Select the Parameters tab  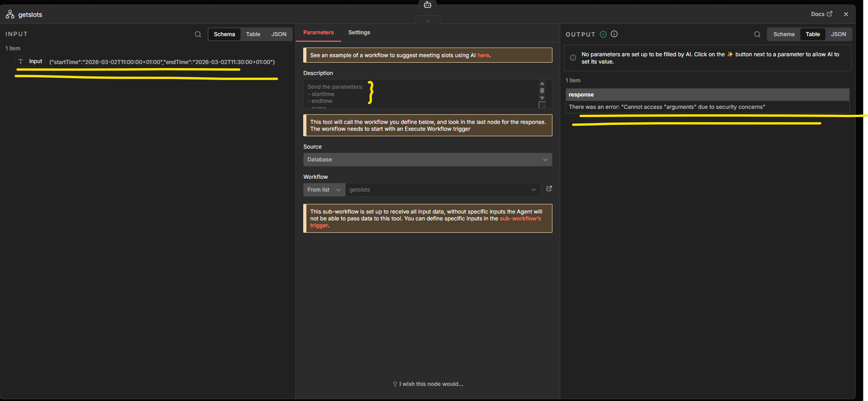coord(318,32)
